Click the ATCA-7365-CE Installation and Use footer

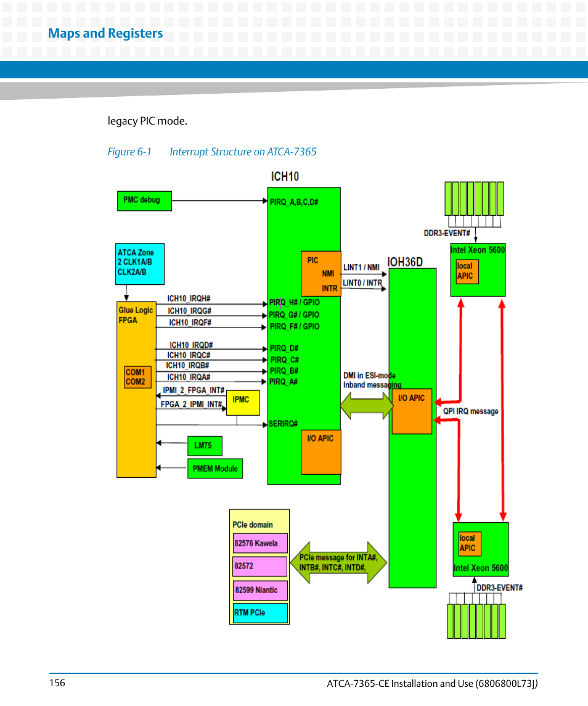point(432,684)
